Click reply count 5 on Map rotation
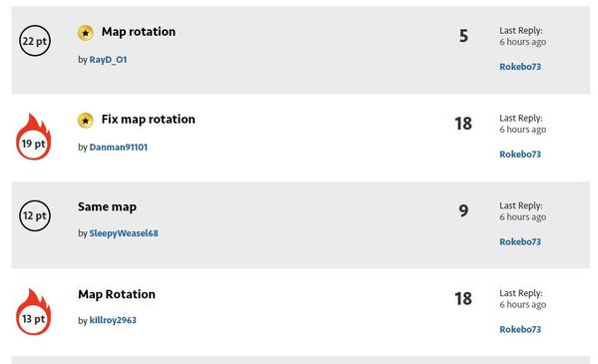Viewport: 598px width, 364px height. [463, 36]
